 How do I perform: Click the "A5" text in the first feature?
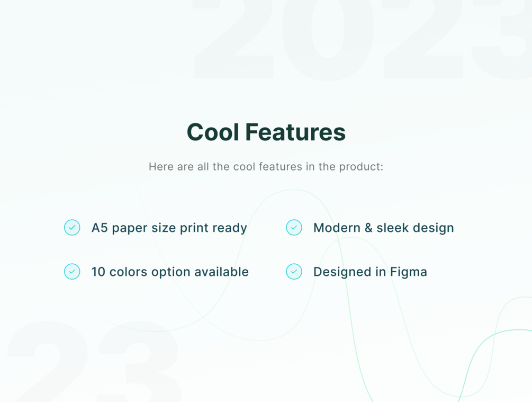(x=100, y=228)
